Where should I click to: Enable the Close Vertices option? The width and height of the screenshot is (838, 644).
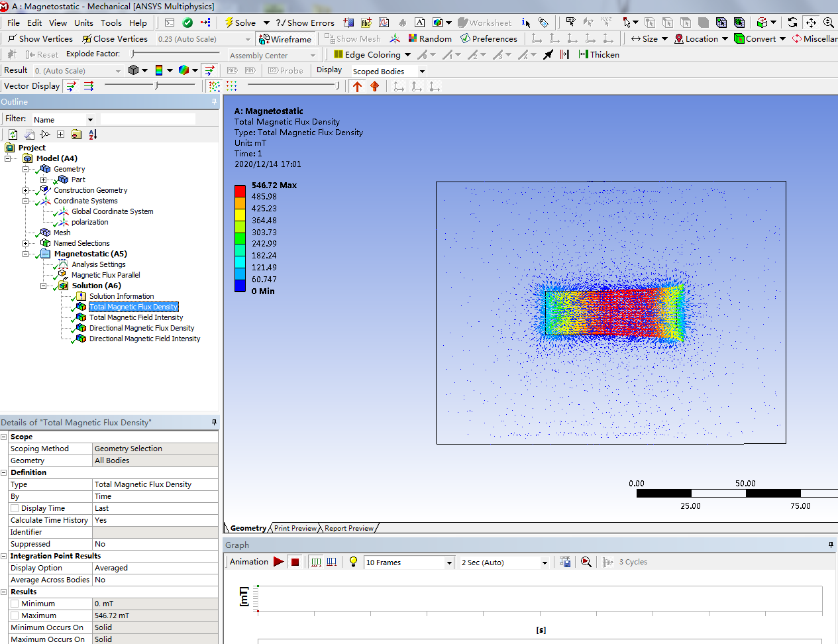point(115,38)
